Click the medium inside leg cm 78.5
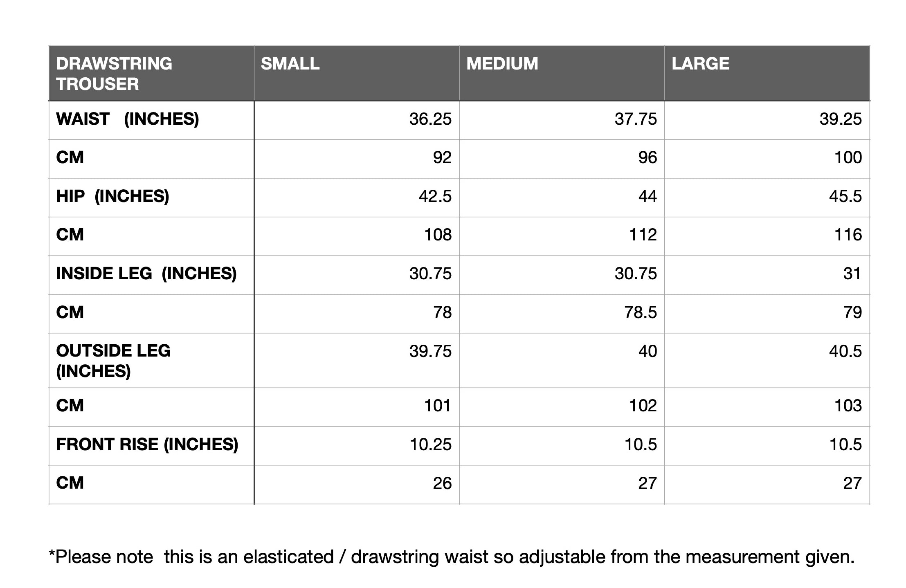The height and width of the screenshot is (588, 906). point(641,312)
